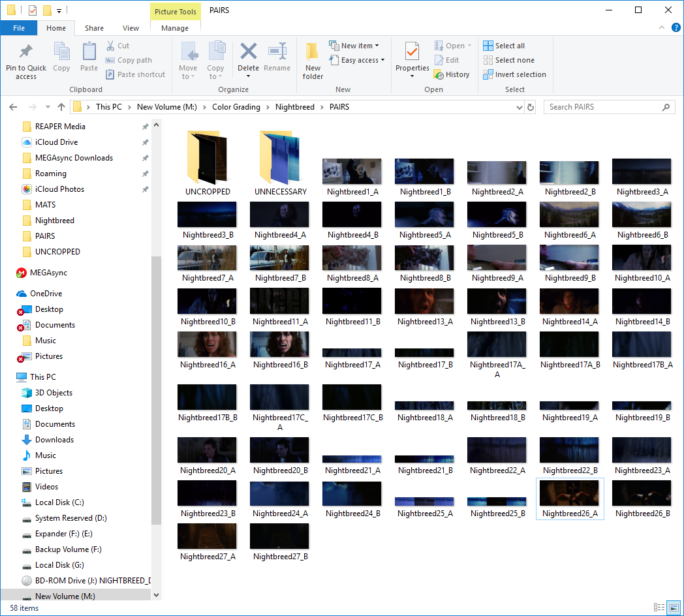Click the Pin to Quick access icon
Image resolution: width=684 pixels, height=616 pixels.
tap(25, 52)
